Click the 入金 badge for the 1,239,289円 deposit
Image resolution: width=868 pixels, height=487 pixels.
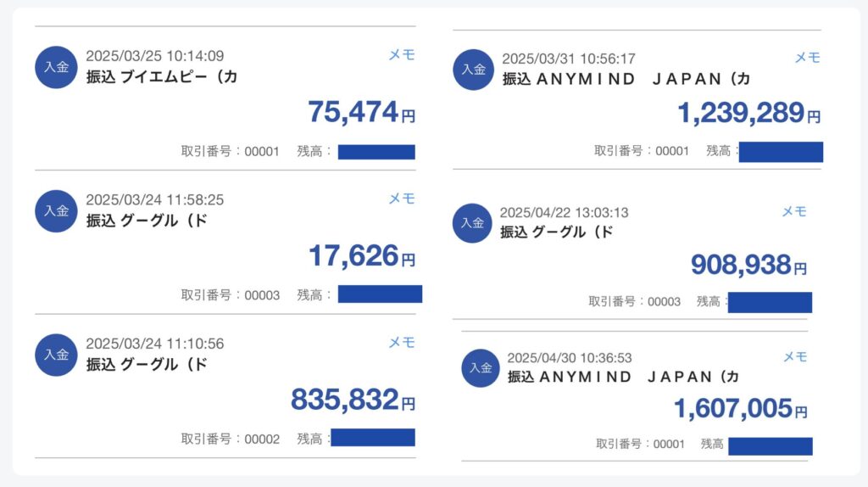473,70
